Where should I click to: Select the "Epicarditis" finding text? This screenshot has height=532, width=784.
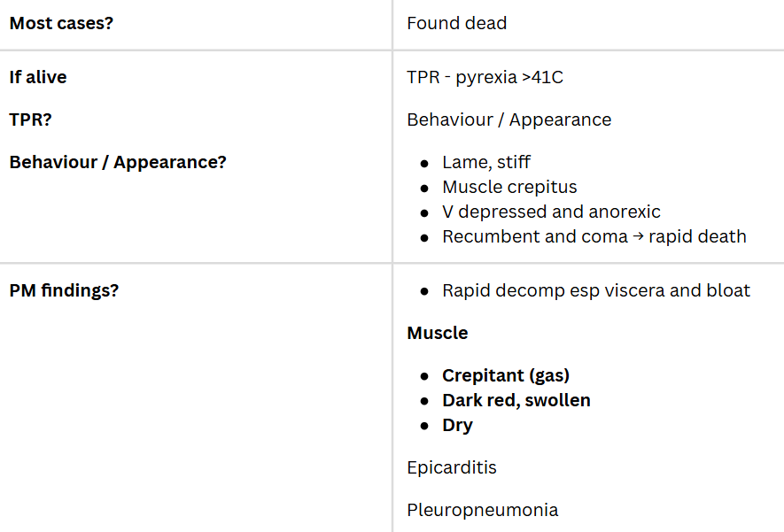(451, 467)
